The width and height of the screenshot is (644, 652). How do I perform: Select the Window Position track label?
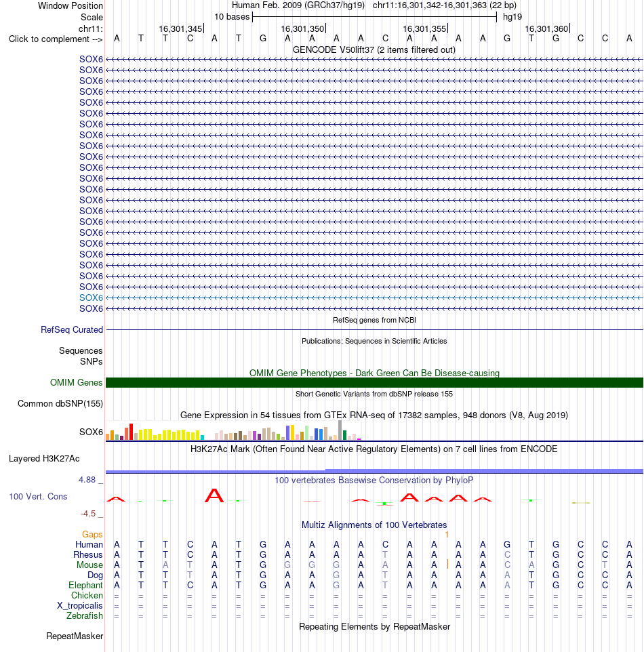pos(71,6)
